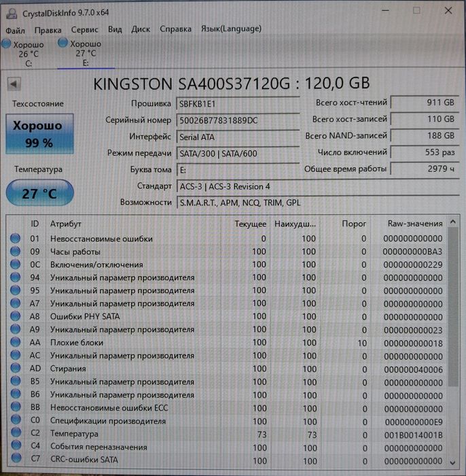
Task: Click the status icon for attribute A9
Action: tap(15, 329)
